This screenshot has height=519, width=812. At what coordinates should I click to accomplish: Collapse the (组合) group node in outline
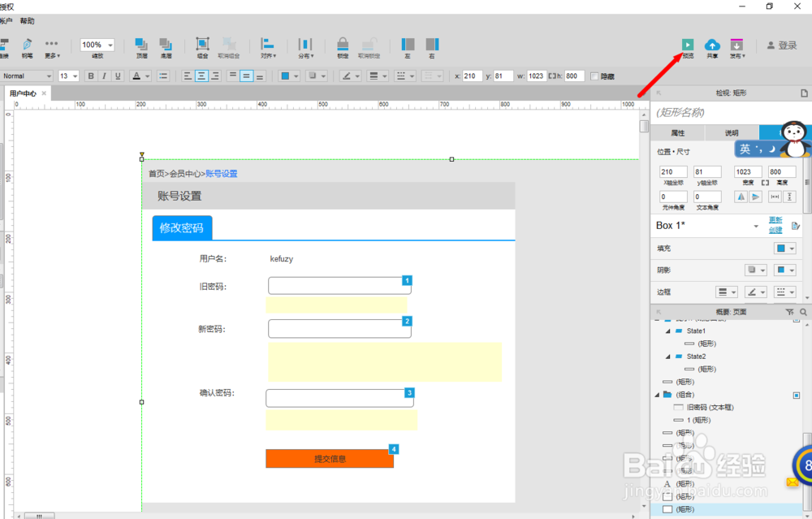tap(657, 395)
